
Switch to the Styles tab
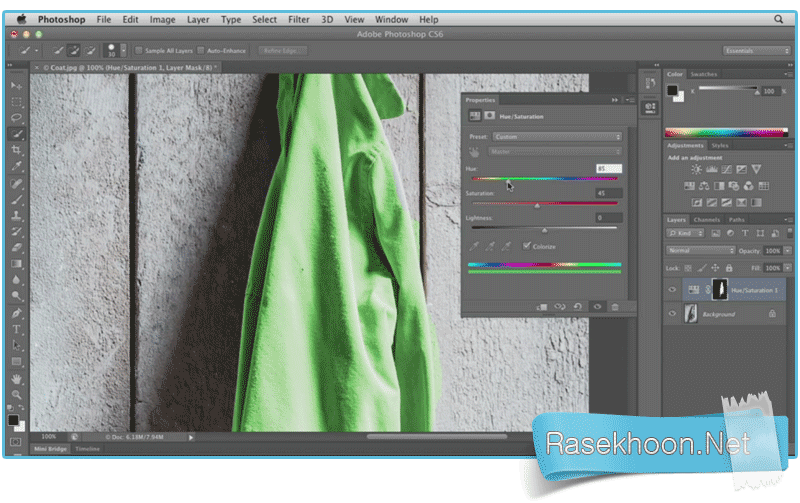click(x=720, y=145)
